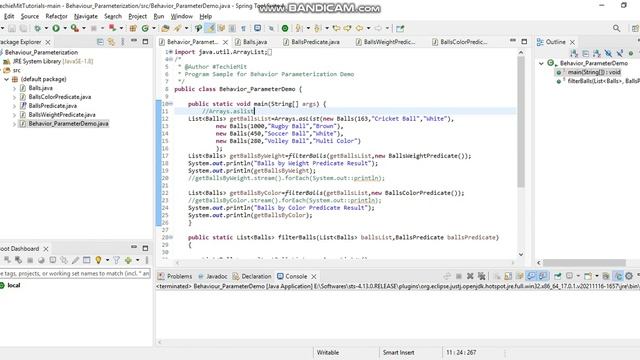Select JRE System Library in Package Explorer
The width and height of the screenshot is (640, 360).
click(x=53, y=61)
